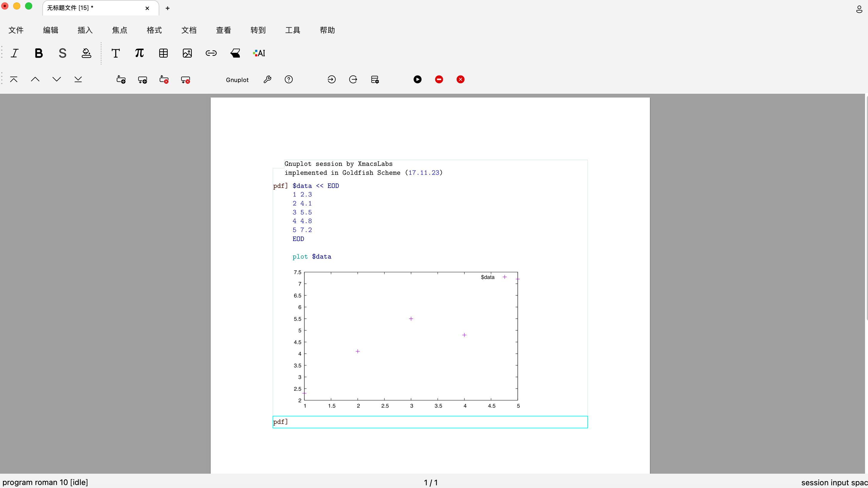This screenshot has width=868, height=488.
Task: Toggle italic text formatting
Action: (15, 53)
